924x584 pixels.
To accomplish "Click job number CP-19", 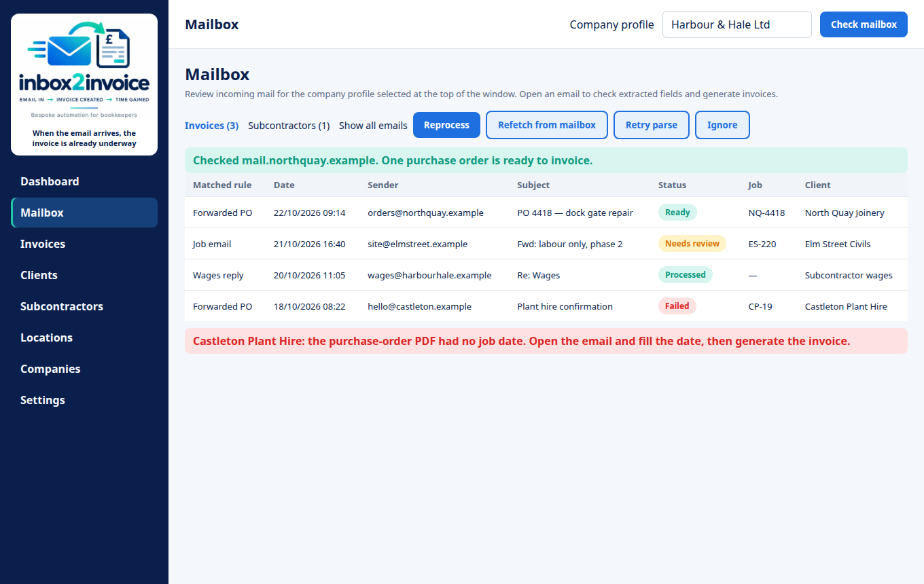I will point(760,306).
